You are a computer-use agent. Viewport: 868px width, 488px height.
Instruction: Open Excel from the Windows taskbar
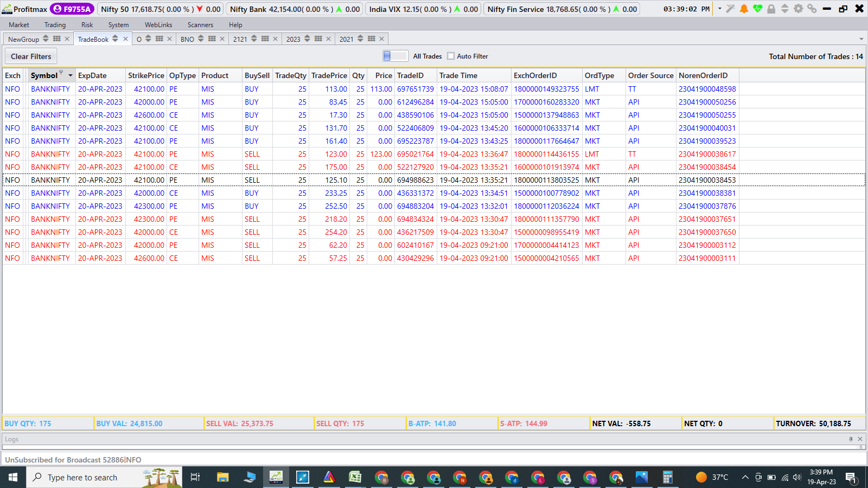point(355,477)
